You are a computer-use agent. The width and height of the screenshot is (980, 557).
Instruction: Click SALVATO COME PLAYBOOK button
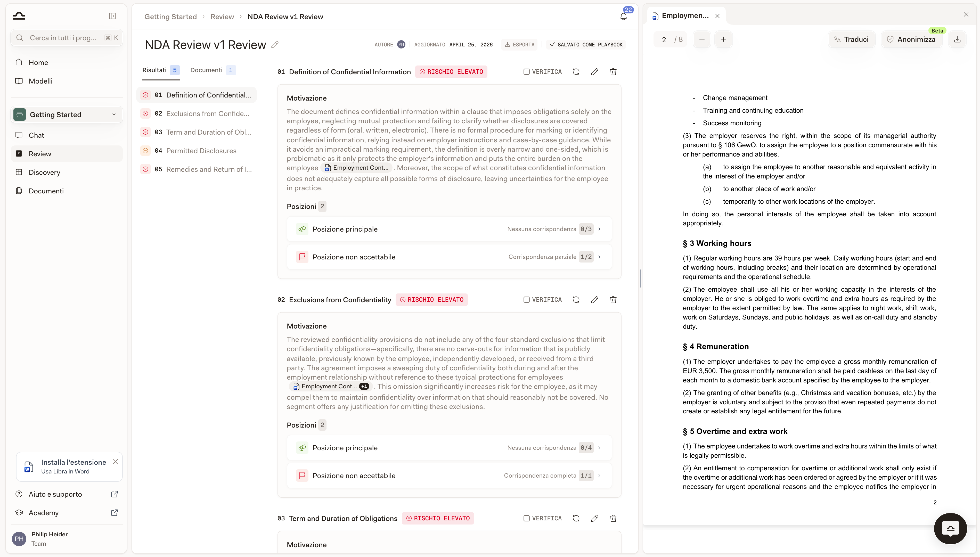click(x=586, y=45)
